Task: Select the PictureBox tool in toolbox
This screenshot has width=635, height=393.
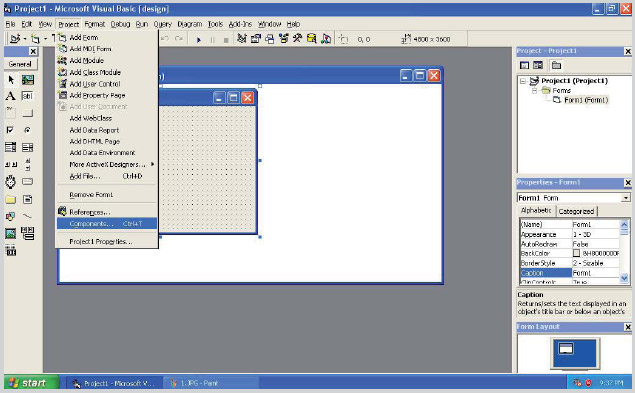Action: click(x=28, y=80)
